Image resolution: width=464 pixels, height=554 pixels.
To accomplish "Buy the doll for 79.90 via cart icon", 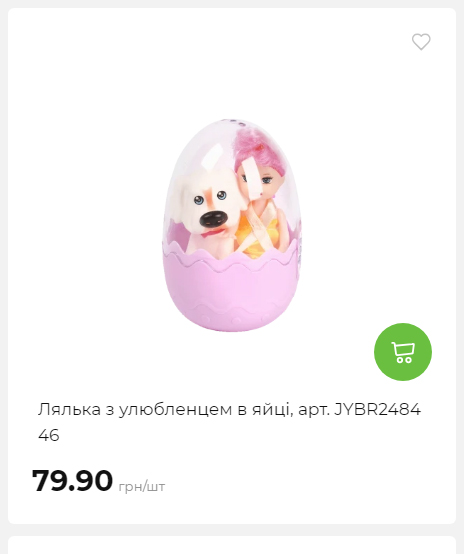I will (403, 352).
